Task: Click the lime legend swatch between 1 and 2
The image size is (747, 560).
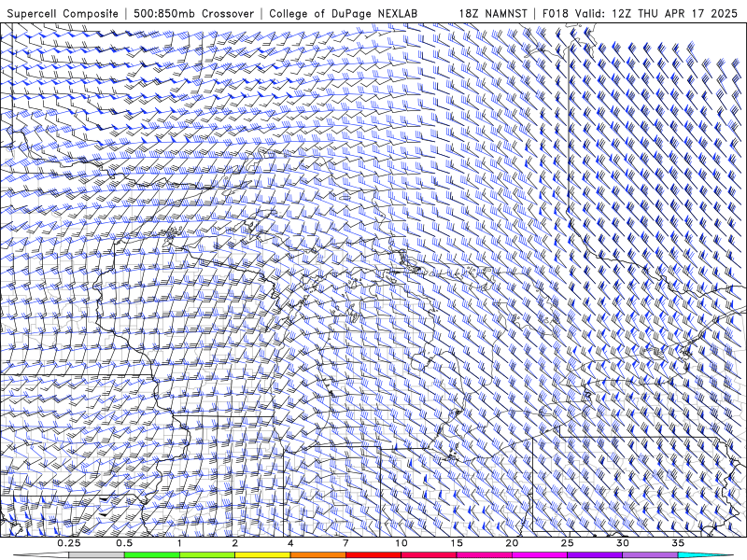Action: [206, 555]
